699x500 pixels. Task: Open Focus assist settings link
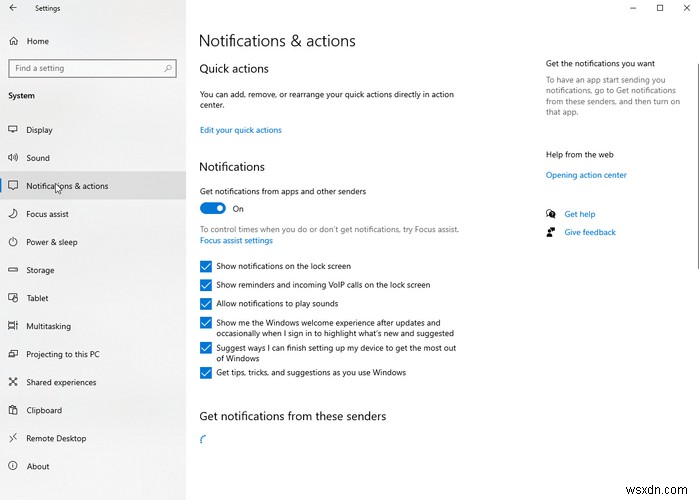click(x=236, y=240)
